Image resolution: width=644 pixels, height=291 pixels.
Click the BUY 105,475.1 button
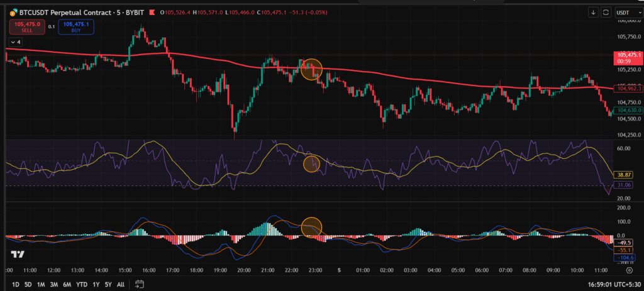(x=76, y=27)
